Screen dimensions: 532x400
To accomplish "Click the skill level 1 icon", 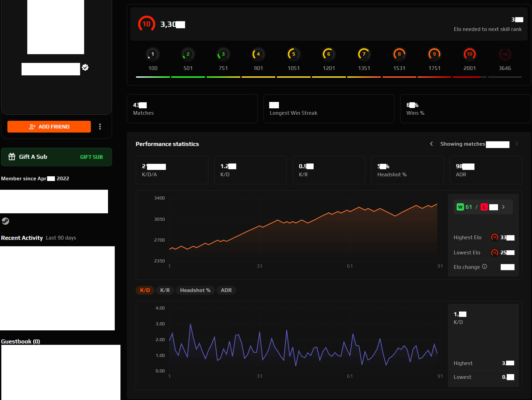I will (x=153, y=54).
